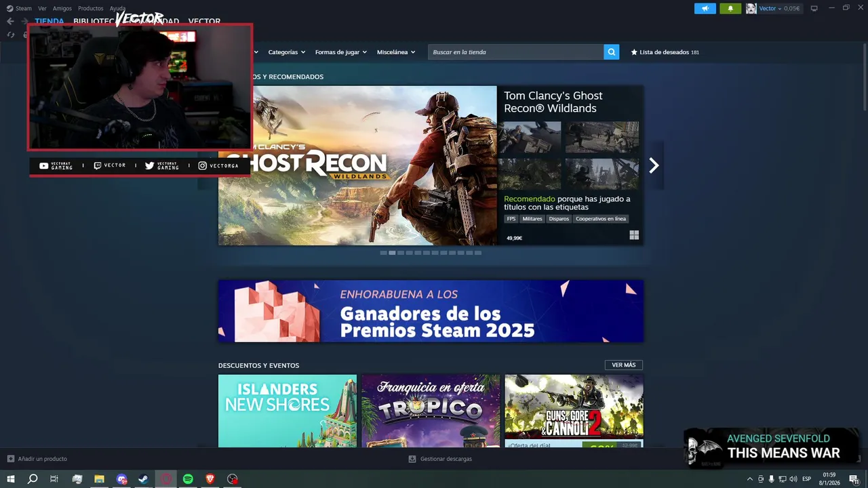Screen dimensions: 868x488
Task: Open Spotify from the taskbar
Action: coord(188,479)
